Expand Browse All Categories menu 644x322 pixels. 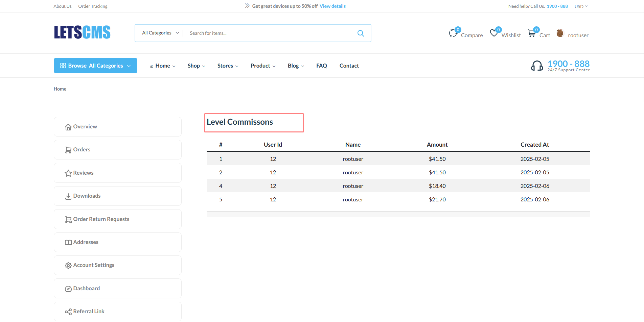tap(95, 66)
